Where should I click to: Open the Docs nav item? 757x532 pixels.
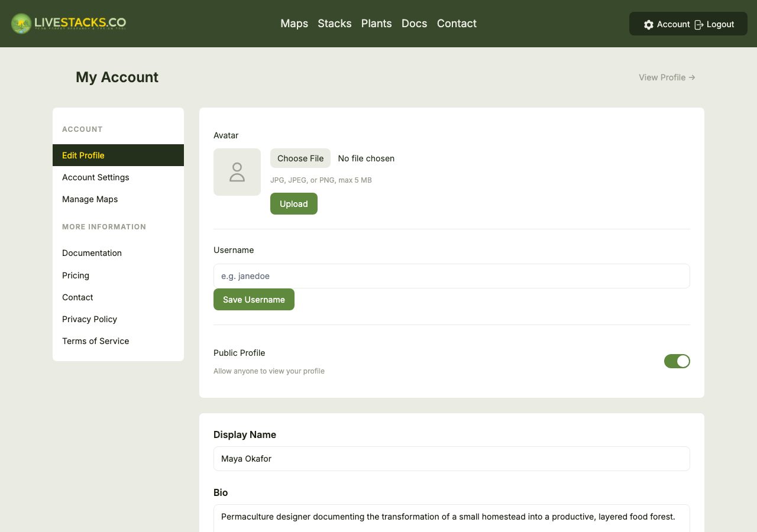pos(414,24)
